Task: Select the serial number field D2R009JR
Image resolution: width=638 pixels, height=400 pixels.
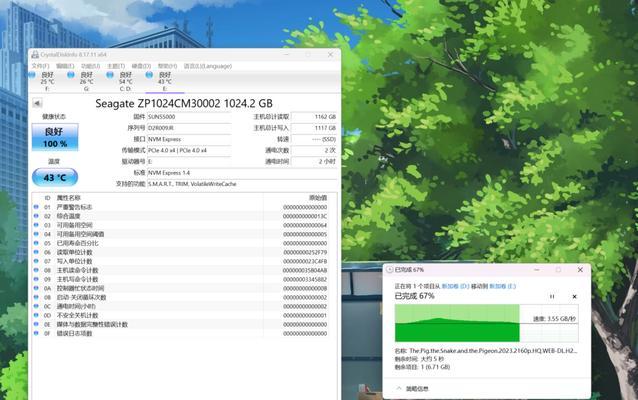Action: point(189,128)
